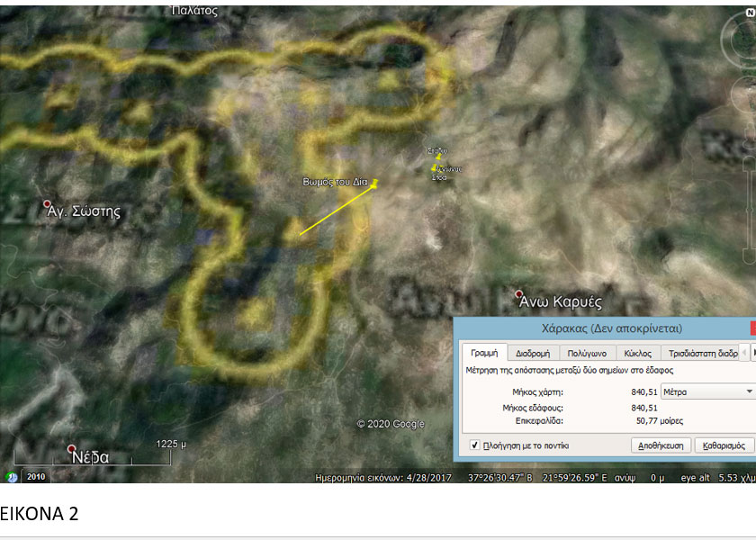The height and width of the screenshot is (540, 756).
Task: Click the 2010 imagery year button
Action: (x=36, y=476)
